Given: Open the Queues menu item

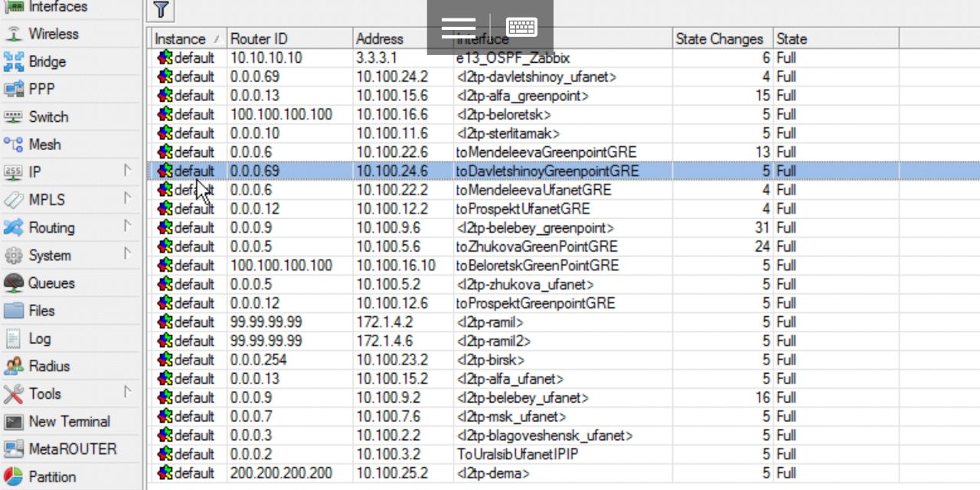Looking at the screenshot, I should pos(71,283).
